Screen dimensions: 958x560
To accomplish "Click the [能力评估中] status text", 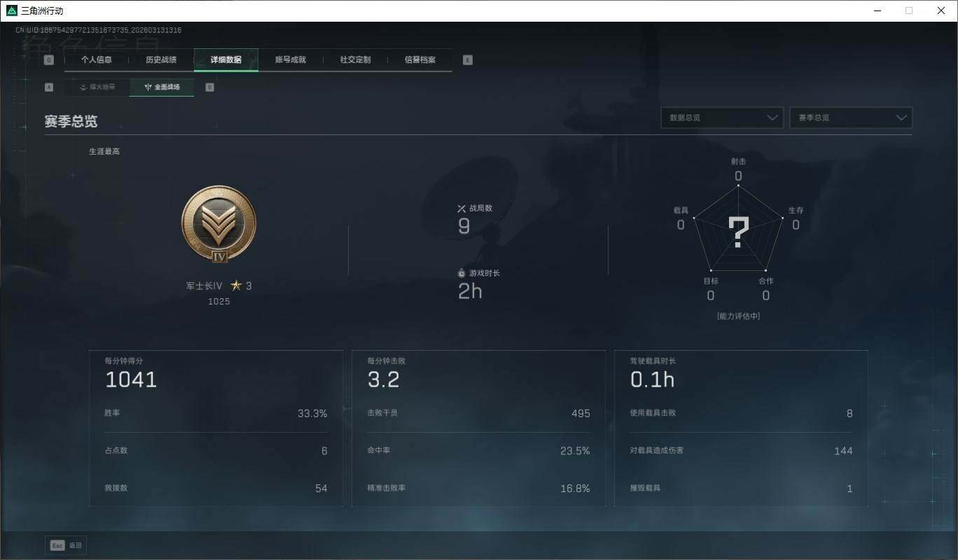I will tap(739, 316).
